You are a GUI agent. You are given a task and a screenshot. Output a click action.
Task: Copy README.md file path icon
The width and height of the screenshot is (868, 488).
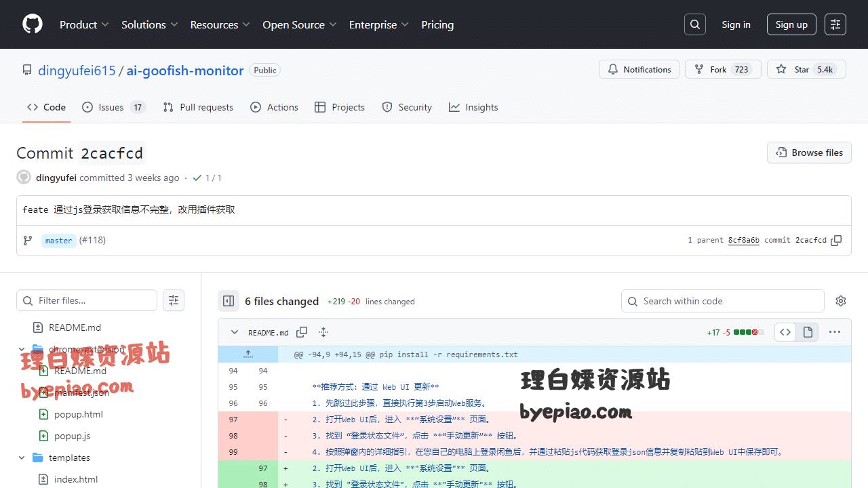[302, 332]
